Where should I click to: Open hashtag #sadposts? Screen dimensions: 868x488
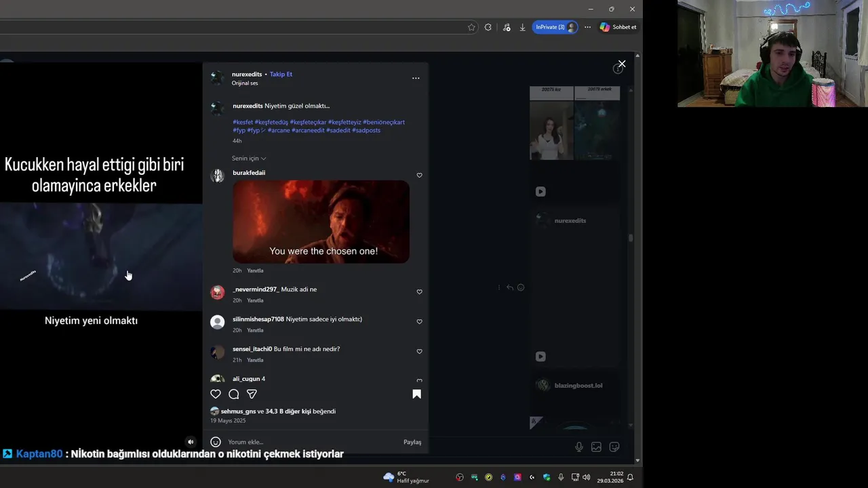pyautogui.click(x=366, y=130)
